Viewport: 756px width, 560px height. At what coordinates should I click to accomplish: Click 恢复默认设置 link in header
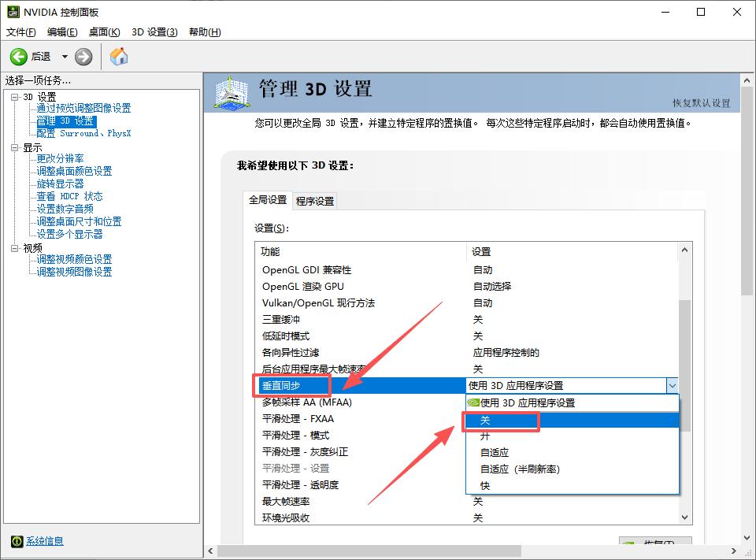click(x=702, y=102)
